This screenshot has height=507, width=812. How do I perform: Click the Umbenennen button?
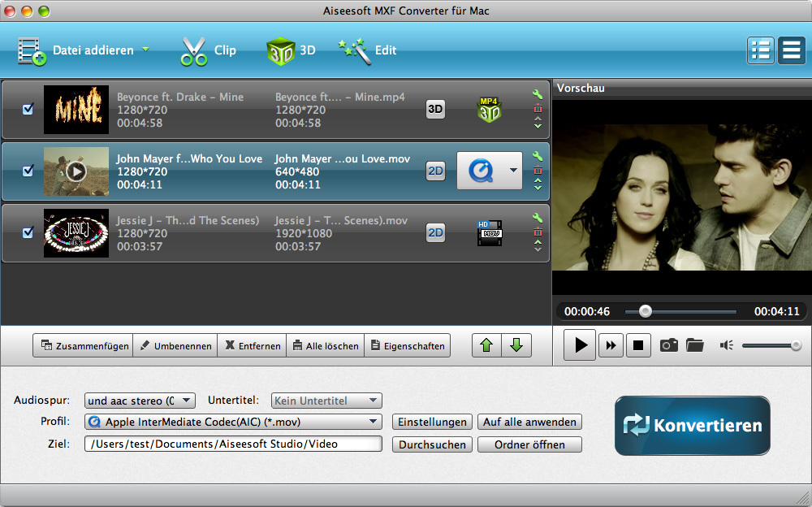tap(175, 346)
